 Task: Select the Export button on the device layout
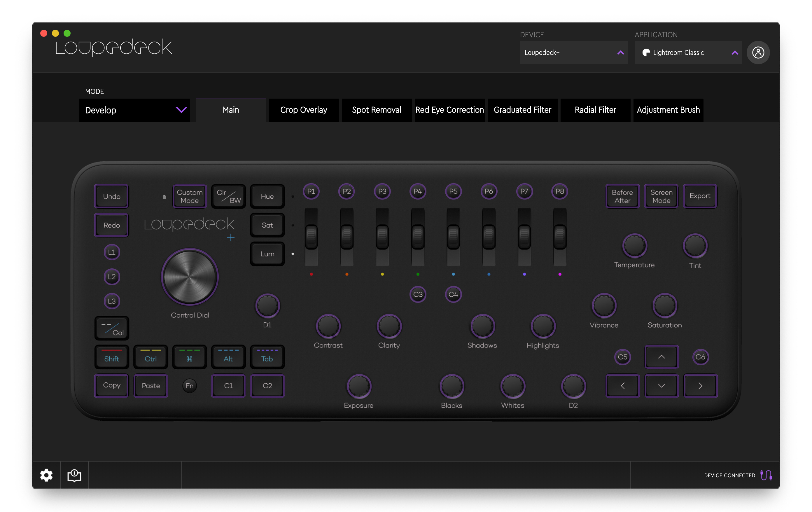point(700,196)
